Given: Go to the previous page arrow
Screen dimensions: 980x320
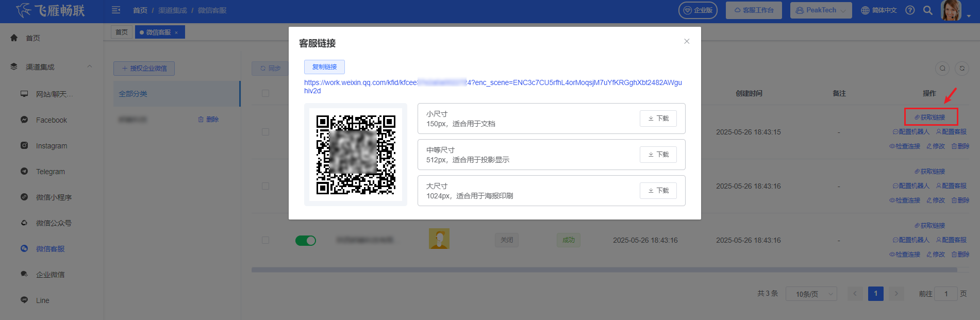Looking at the screenshot, I should click(855, 294).
